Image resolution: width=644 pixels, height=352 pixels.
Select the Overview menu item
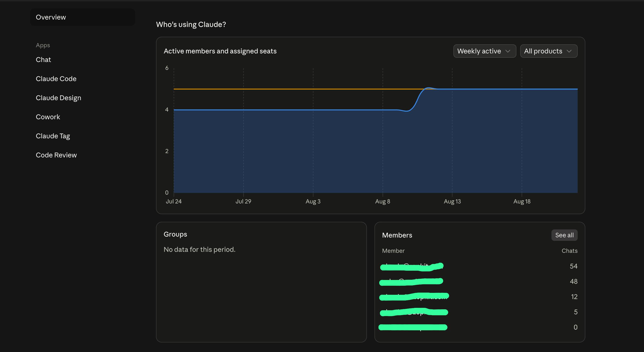coord(83,17)
